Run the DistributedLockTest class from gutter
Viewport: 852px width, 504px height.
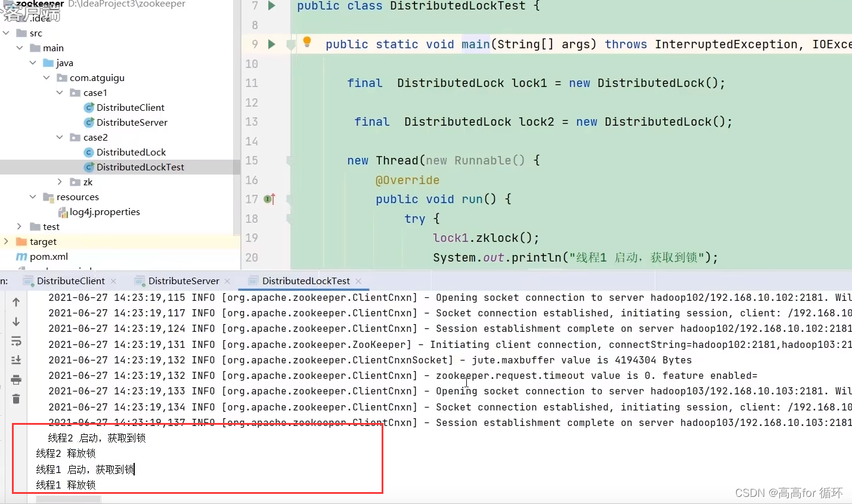pyautogui.click(x=272, y=6)
